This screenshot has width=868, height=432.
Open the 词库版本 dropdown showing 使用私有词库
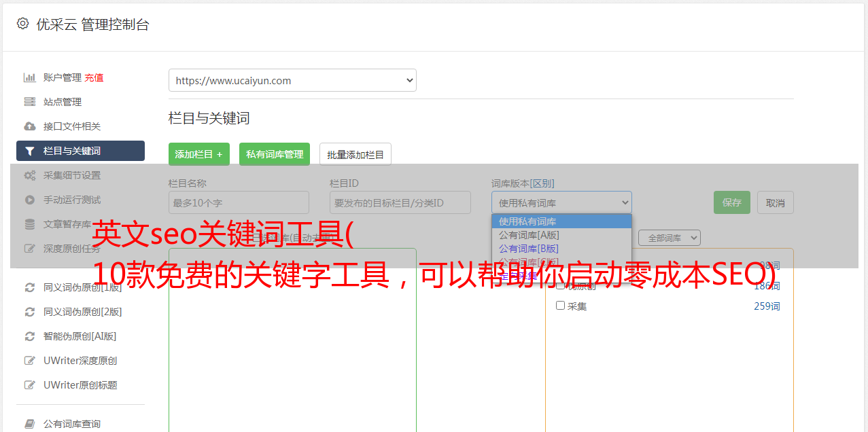click(561, 202)
